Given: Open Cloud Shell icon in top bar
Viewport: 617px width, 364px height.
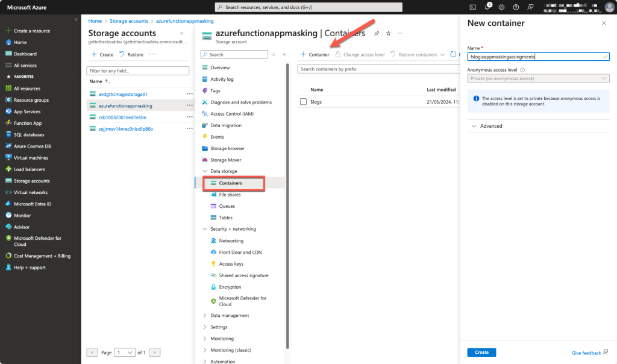Looking at the screenshot, I should click(x=472, y=7).
